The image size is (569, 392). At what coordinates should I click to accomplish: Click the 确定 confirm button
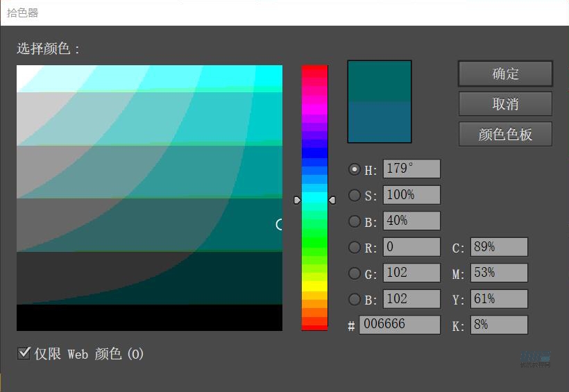[505, 74]
